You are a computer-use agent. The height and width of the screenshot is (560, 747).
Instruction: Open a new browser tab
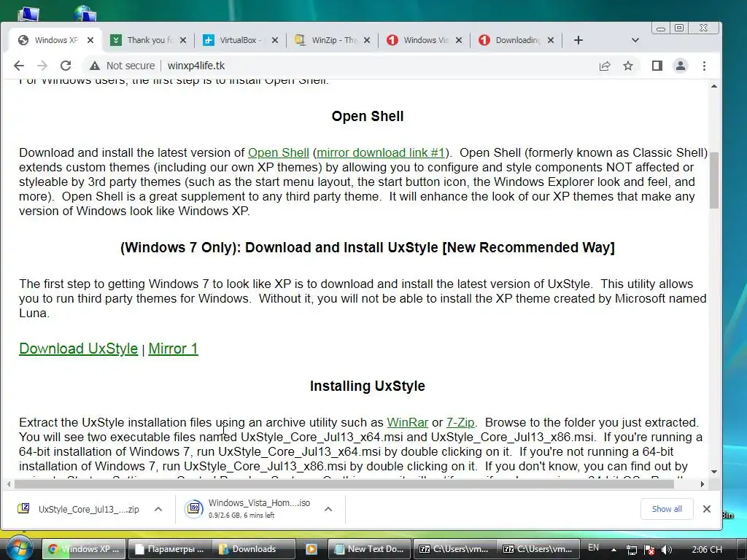[578, 41]
